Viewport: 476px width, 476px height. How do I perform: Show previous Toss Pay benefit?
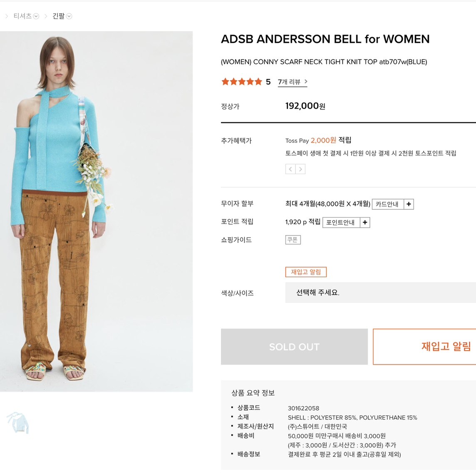coord(290,169)
